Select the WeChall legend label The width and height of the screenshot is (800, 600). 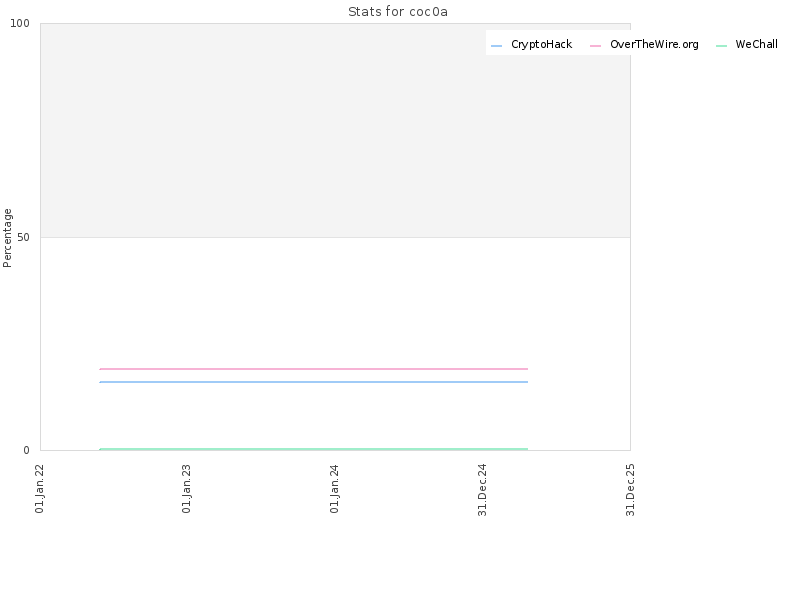click(x=756, y=44)
